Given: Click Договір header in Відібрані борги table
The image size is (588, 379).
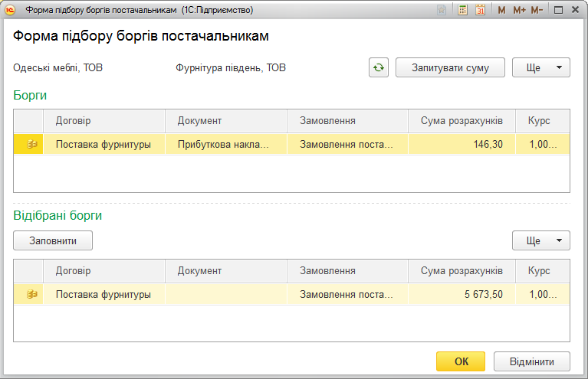Looking at the screenshot, I should (104, 271).
